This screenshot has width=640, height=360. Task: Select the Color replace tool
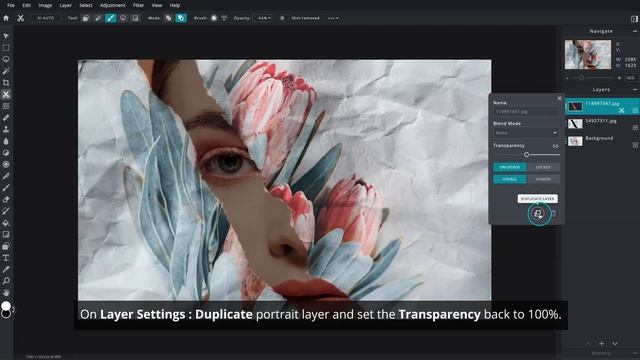coord(6,211)
